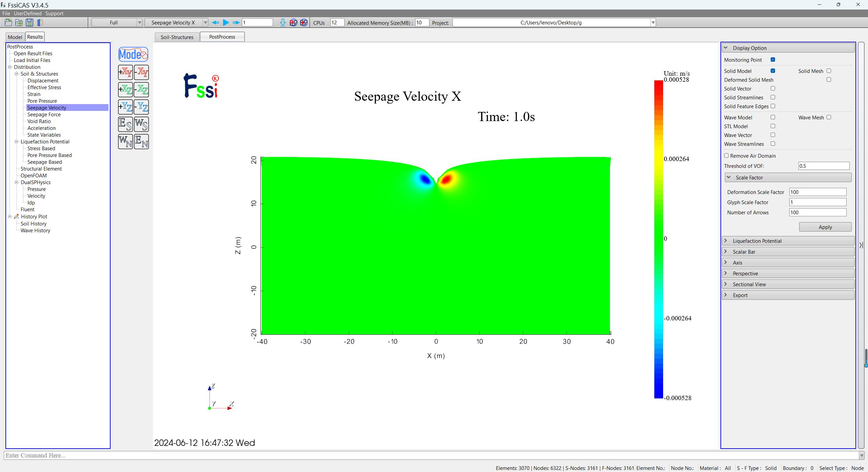868x472 pixels.
Task: Click the Mode view button icon
Action: coord(133,54)
